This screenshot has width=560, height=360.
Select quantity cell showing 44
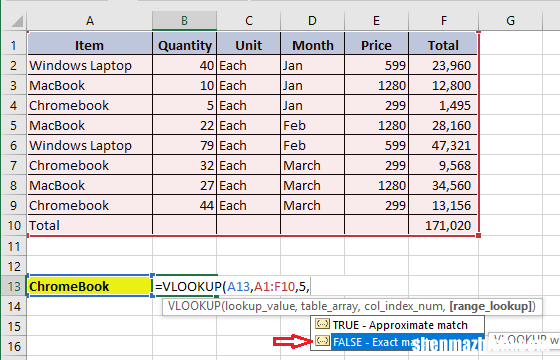click(184, 205)
